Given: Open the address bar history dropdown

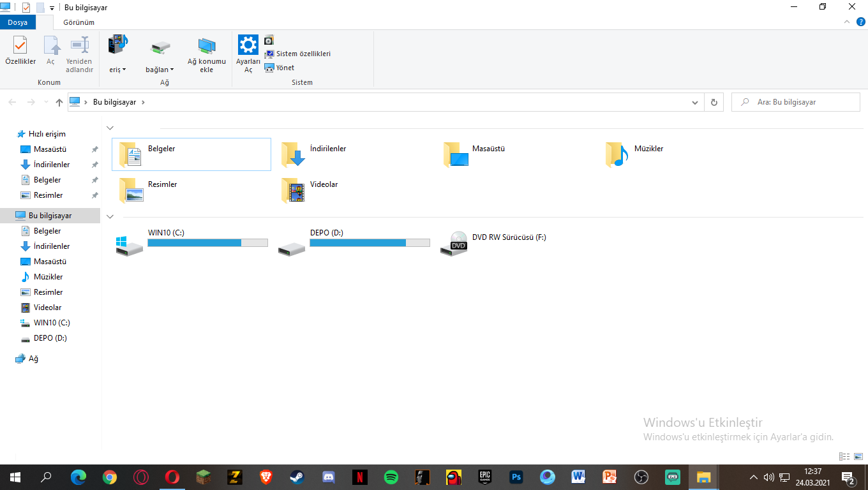Looking at the screenshot, I should 695,102.
